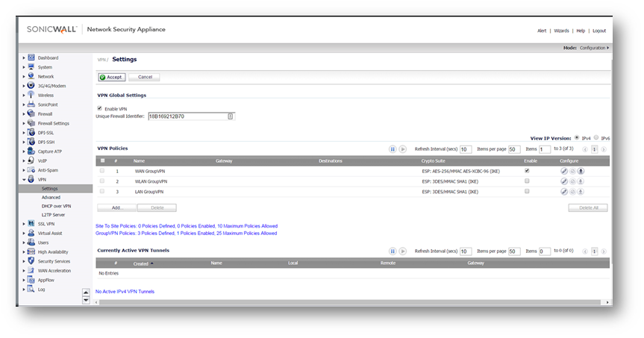Enable the LAN GroupVPN policy checkbox
Image resolution: width=644 pixels, height=338 pixels.
tap(527, 191)
